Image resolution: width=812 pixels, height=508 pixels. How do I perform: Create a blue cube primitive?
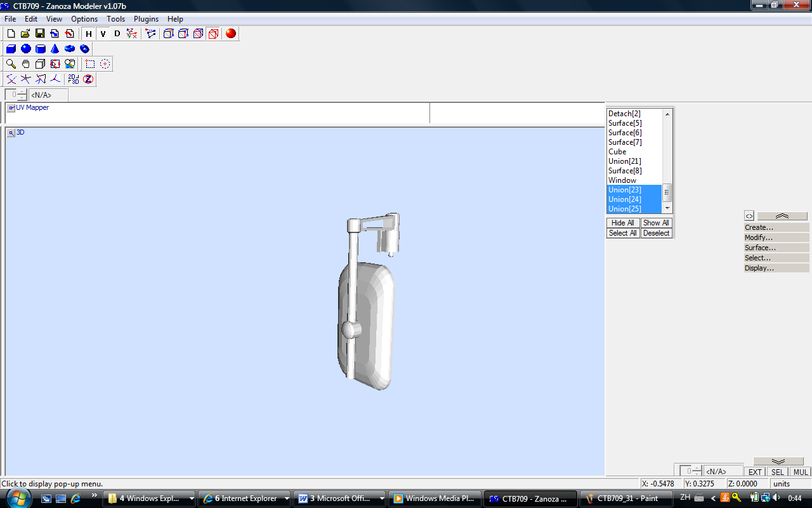(11, 49)
